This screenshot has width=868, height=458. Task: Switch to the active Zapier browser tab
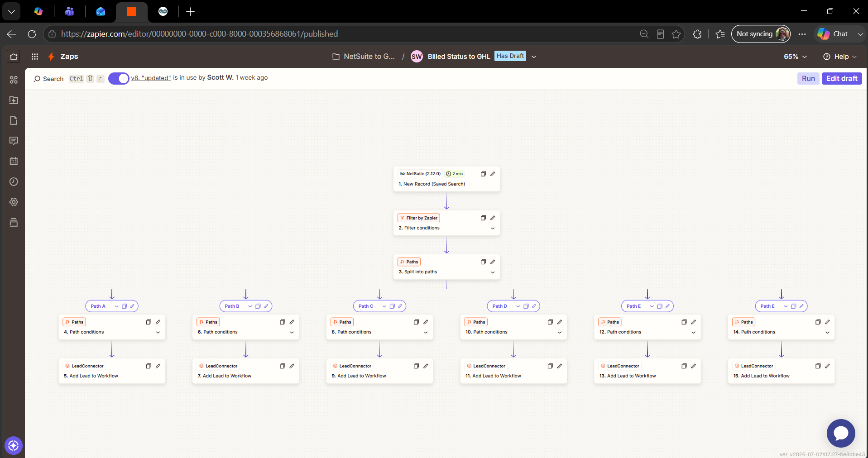(x=132, y=12)
